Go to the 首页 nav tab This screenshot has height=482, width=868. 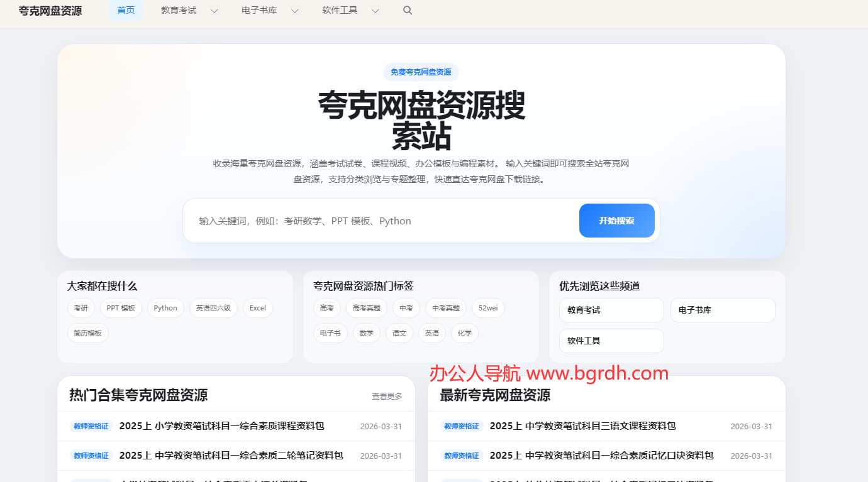coord(126,10)
